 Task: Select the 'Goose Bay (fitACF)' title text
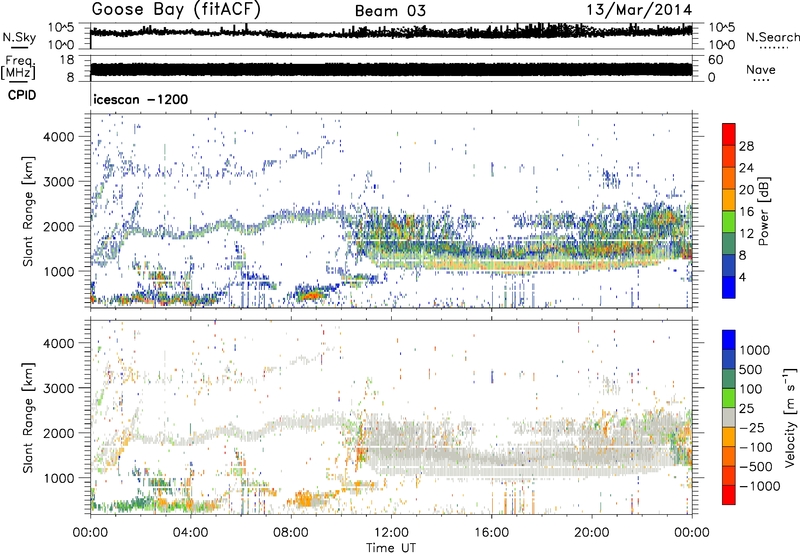point(176,10)
